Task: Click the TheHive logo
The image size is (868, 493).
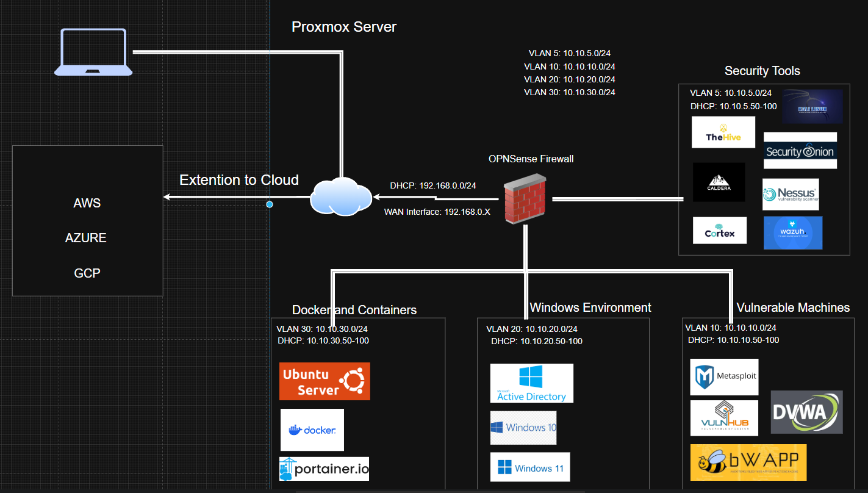Action: (723, 132)
